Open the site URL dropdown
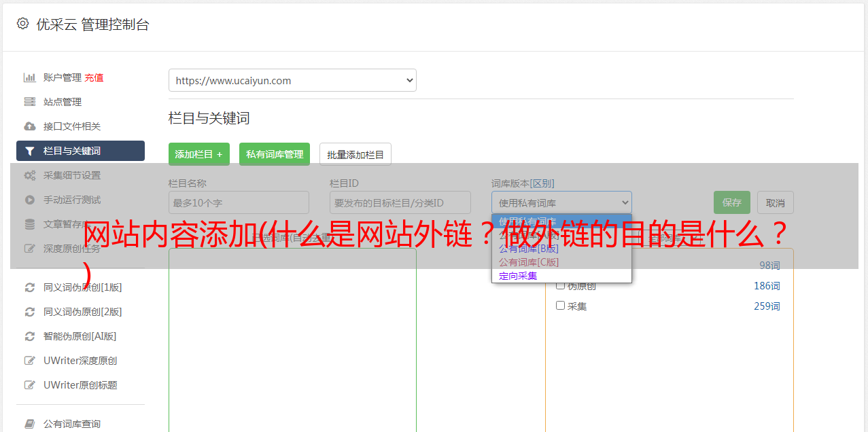 click(292, 80)
